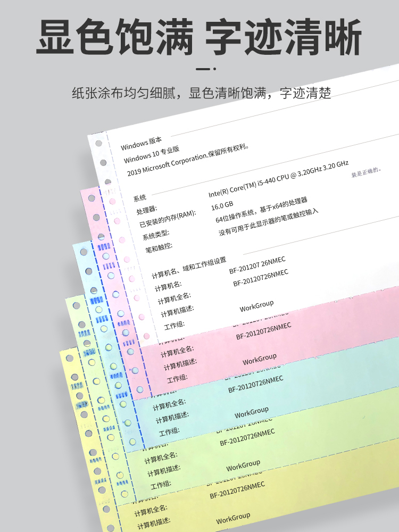Select "WorkGroup" on the yellow sheet
Image resolution: width=399 pixels, height=532 pixels.
(233, 518)
